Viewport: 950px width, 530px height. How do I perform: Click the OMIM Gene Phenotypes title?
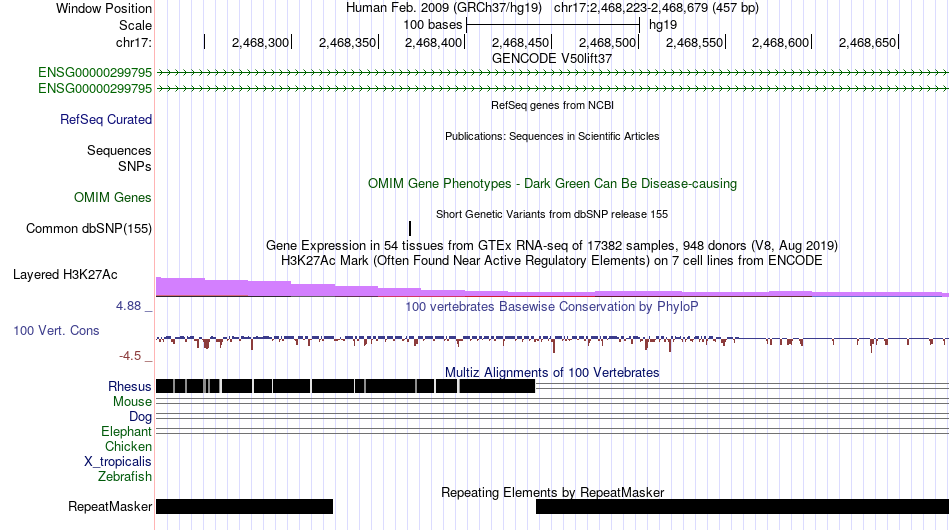(x=552, y=184)
